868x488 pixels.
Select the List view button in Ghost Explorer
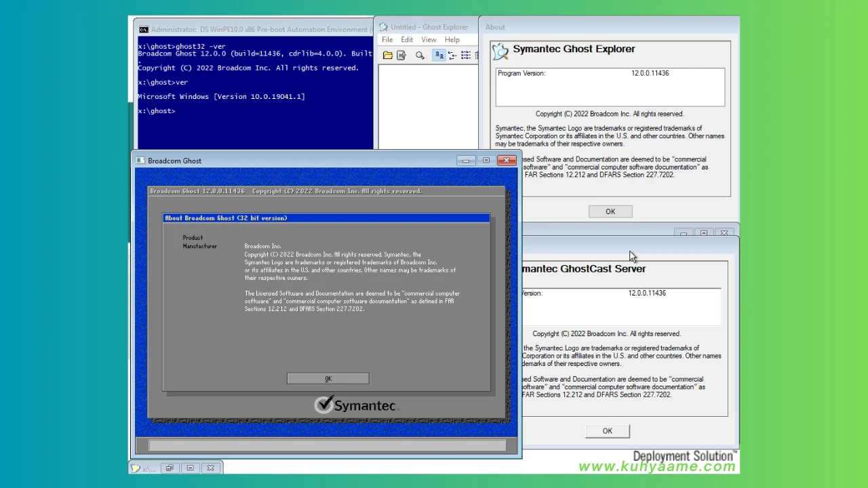point(466,56)
